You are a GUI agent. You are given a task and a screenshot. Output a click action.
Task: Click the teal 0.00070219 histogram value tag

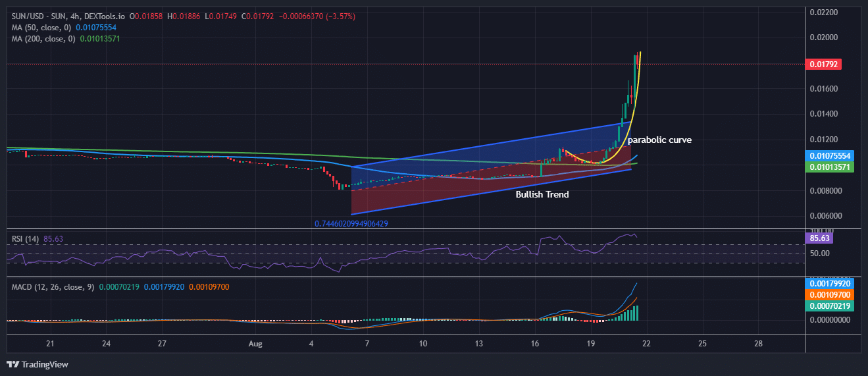[x=829, y=306]
